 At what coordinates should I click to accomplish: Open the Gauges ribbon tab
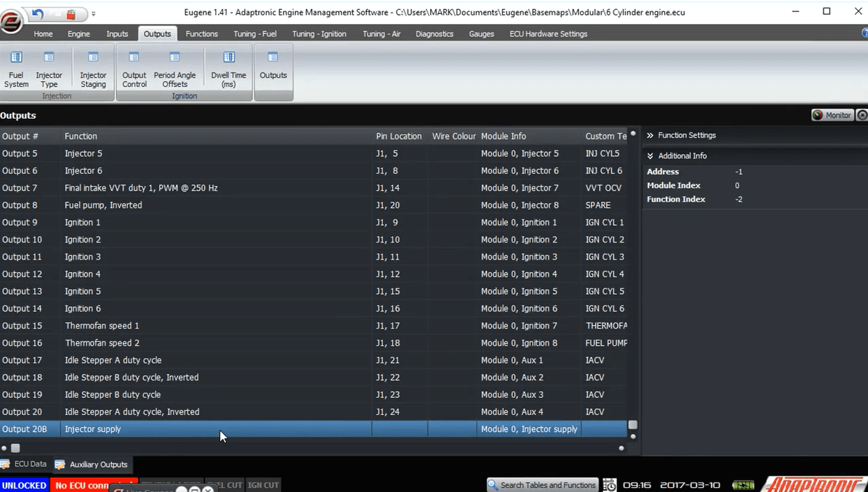(x=481, y=34)
